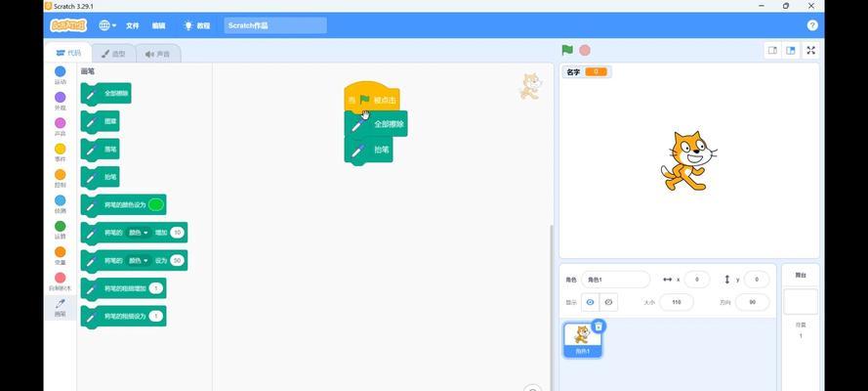The height and width of the screenshot is (391, 868).
Task: Click the 名字 variable monitor on stage
Action: [x=587, y=72]
